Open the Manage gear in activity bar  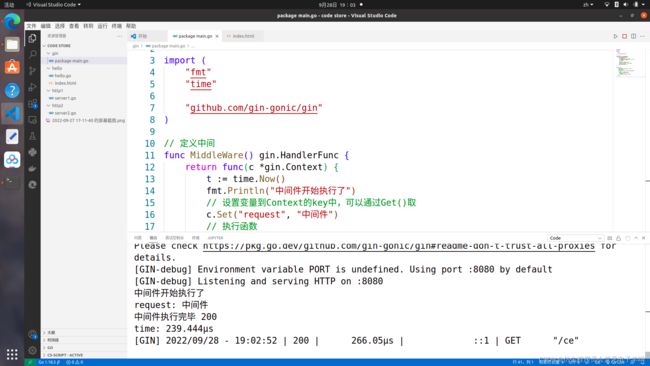point(32,350)
